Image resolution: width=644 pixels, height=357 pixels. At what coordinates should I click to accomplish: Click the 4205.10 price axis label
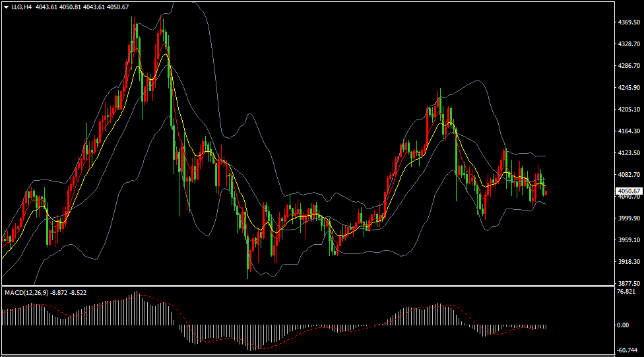tap(629, 110)
